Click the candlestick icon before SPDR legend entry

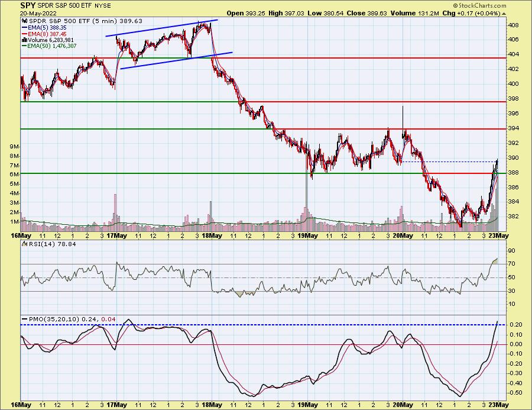(25, 21)
